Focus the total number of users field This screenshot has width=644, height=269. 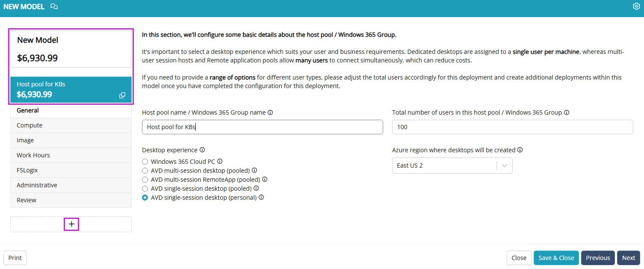click(512, 127)
